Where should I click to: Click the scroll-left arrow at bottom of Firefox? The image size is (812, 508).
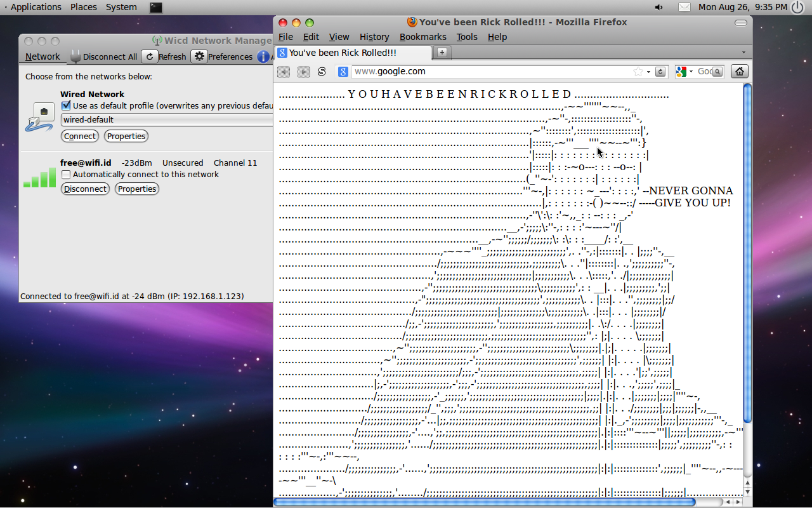click(728, 502)
